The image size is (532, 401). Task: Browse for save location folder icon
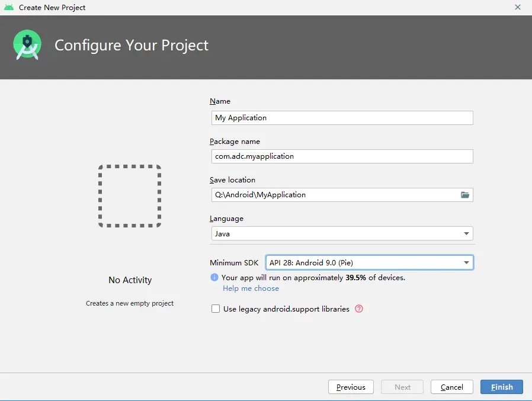465,195
